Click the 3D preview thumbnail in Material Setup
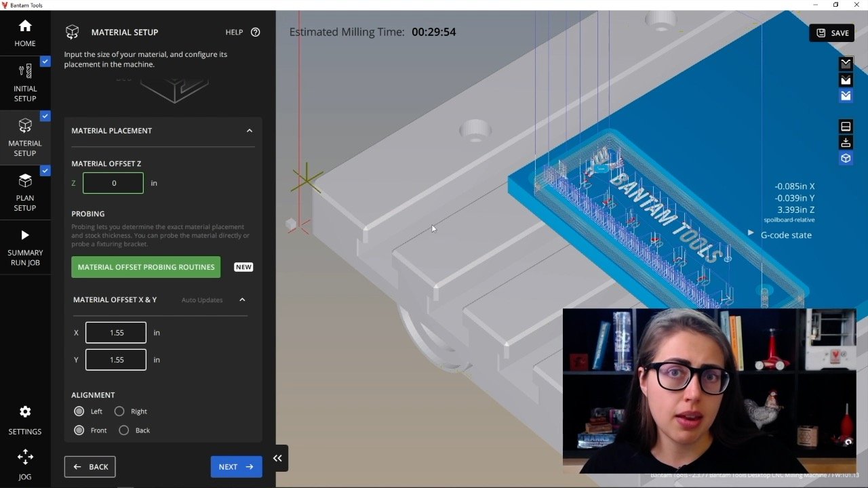The height and width of the screenshot is (488, 868). [174, 89]
